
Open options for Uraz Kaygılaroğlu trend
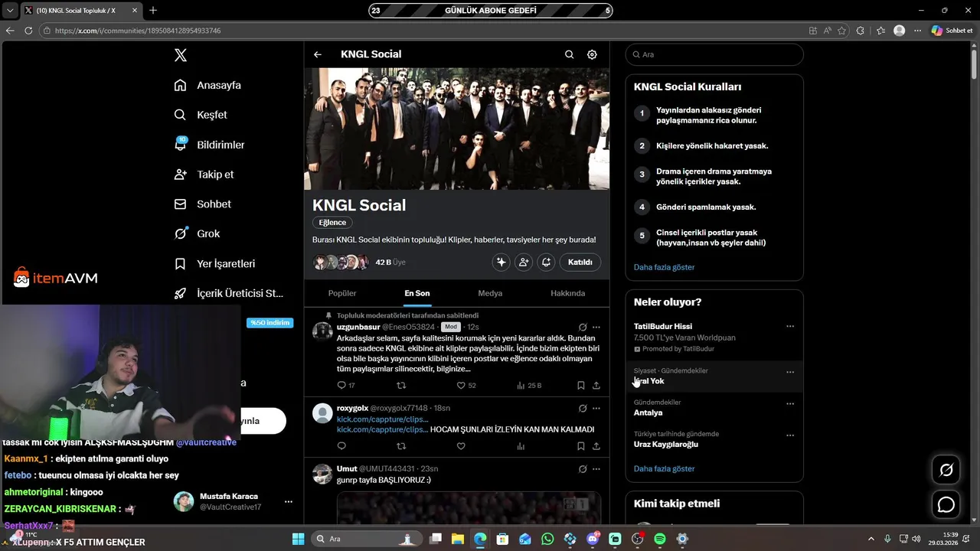pyautogui.click(x=790, y=435)
